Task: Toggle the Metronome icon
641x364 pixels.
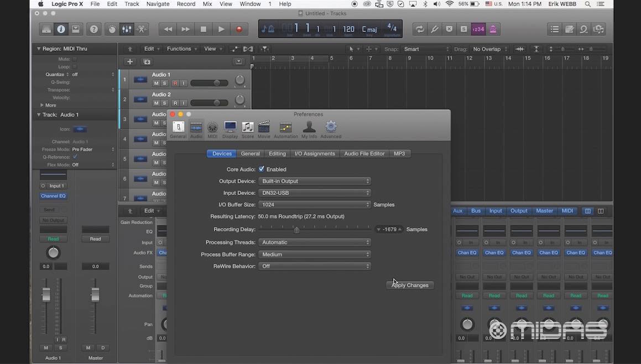Action: (493, 29)
